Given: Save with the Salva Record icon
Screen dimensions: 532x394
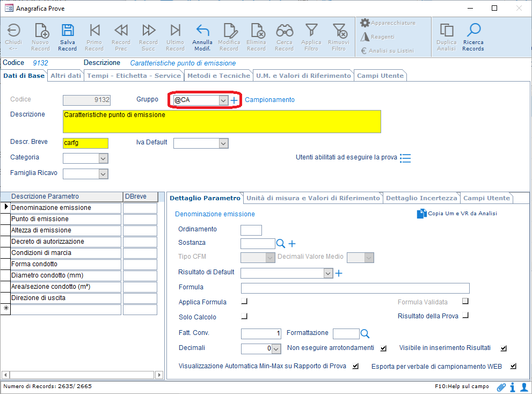Looking at the screenshot, I should [68, 37].
